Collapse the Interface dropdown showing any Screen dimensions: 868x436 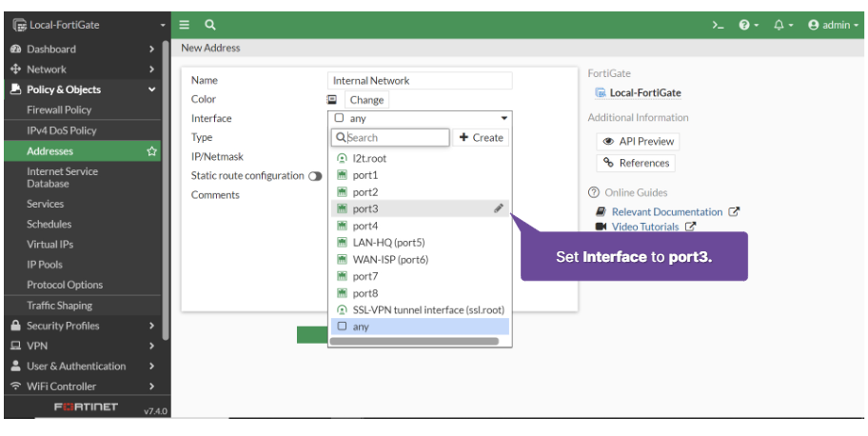click(x=420, y=119)
